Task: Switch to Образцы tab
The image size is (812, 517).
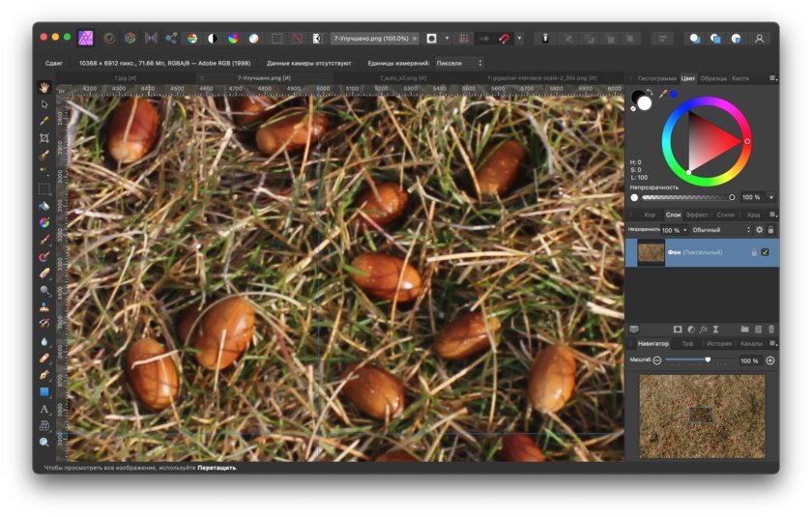Action: 713,78
